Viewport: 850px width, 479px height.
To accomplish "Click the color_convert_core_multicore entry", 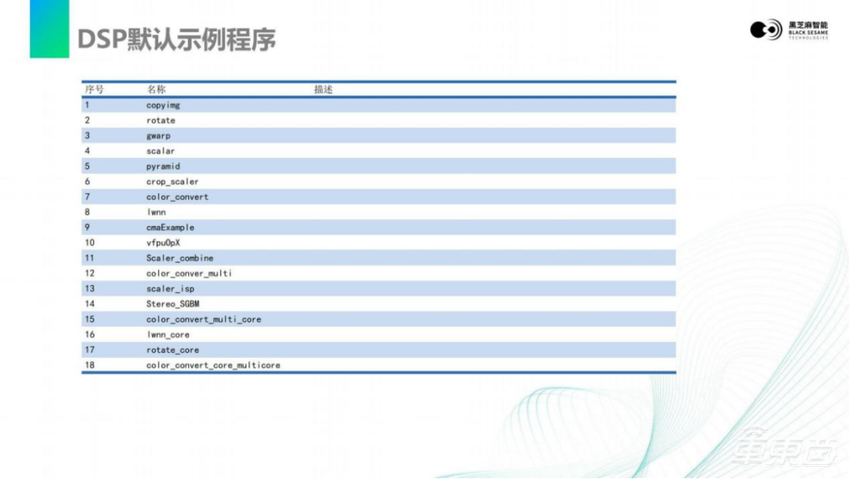I will [x=213, y=365].
